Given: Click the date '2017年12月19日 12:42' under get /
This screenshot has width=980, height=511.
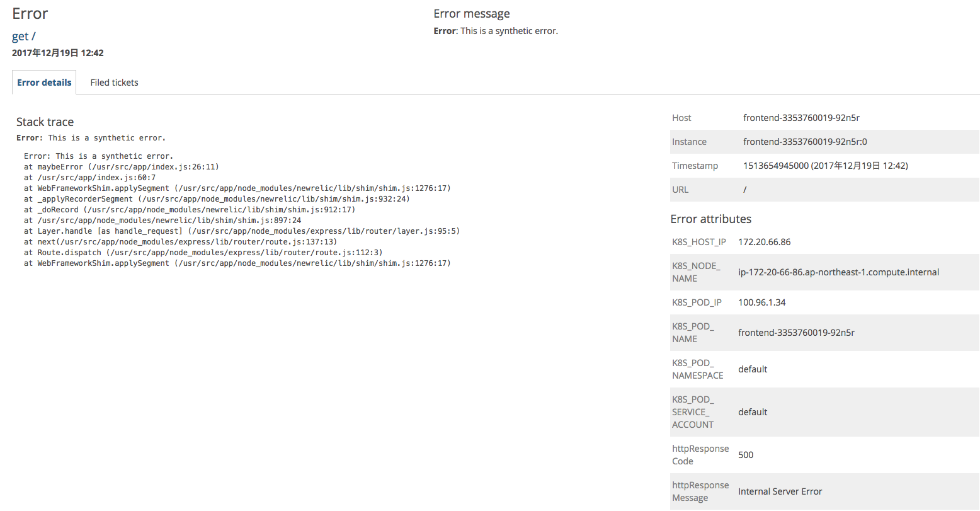Looking at the screenshot, I should (x=58, y=53).
